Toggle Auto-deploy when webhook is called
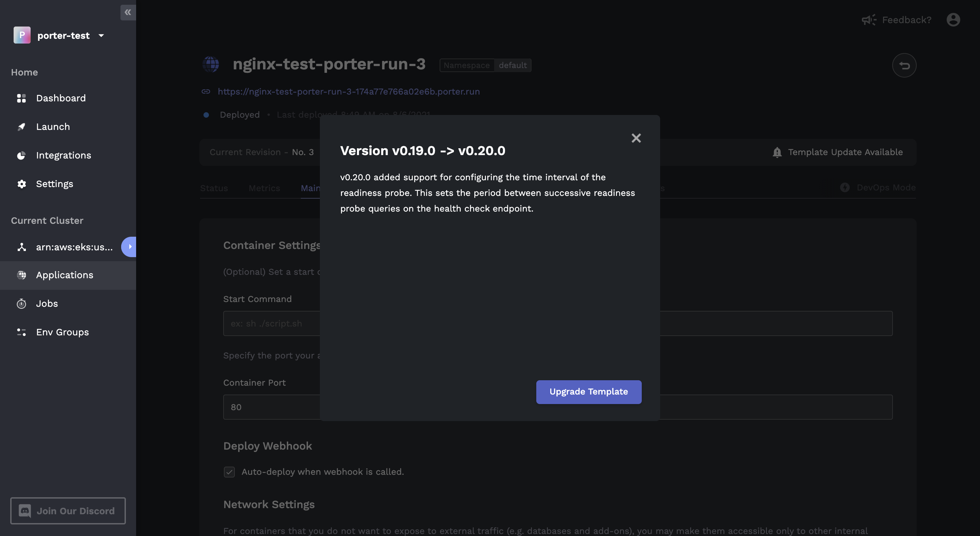 coord(229,472)
